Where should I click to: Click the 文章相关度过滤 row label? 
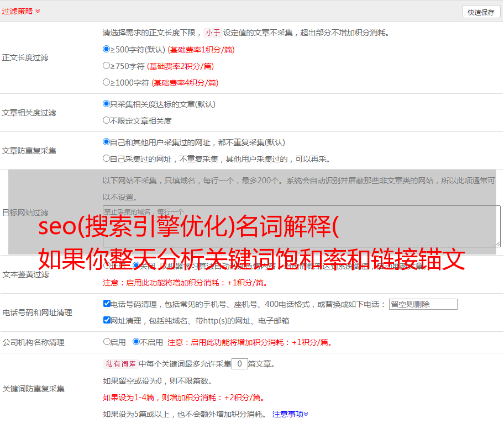tap(29, 113)
